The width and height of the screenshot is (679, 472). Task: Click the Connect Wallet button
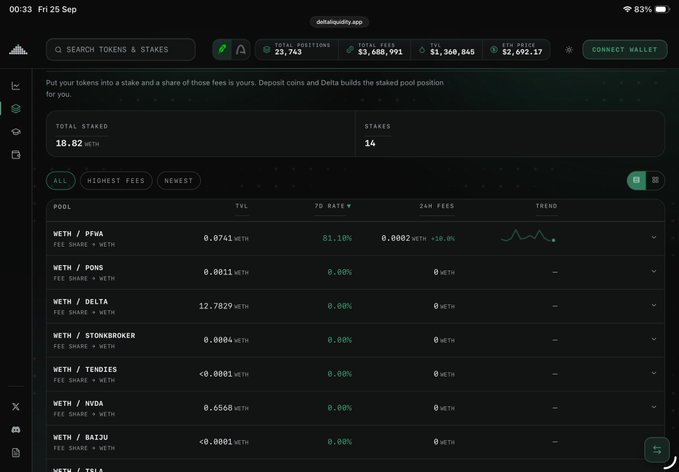624,49
